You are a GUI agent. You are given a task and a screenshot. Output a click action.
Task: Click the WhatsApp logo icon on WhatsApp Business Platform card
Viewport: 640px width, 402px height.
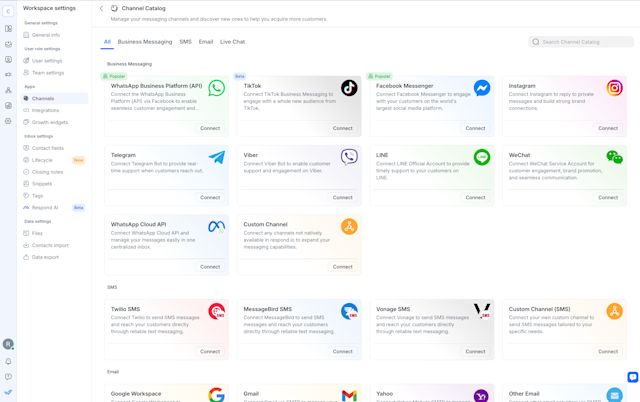pos(216,88)
